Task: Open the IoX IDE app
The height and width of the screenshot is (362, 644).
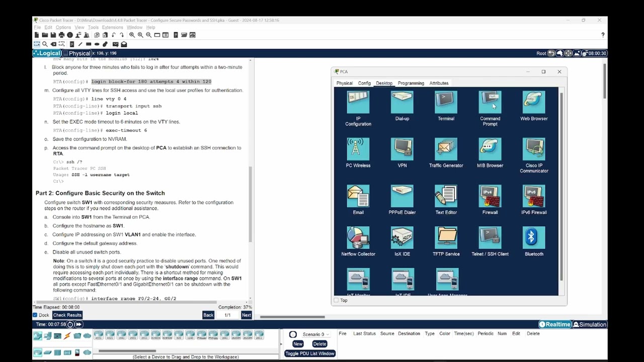Action: coord(402,238)
